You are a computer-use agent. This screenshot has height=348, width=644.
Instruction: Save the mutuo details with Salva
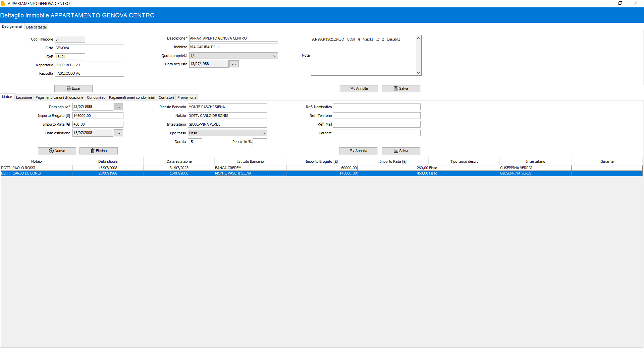pyautogui.click(x=401, y=151)
